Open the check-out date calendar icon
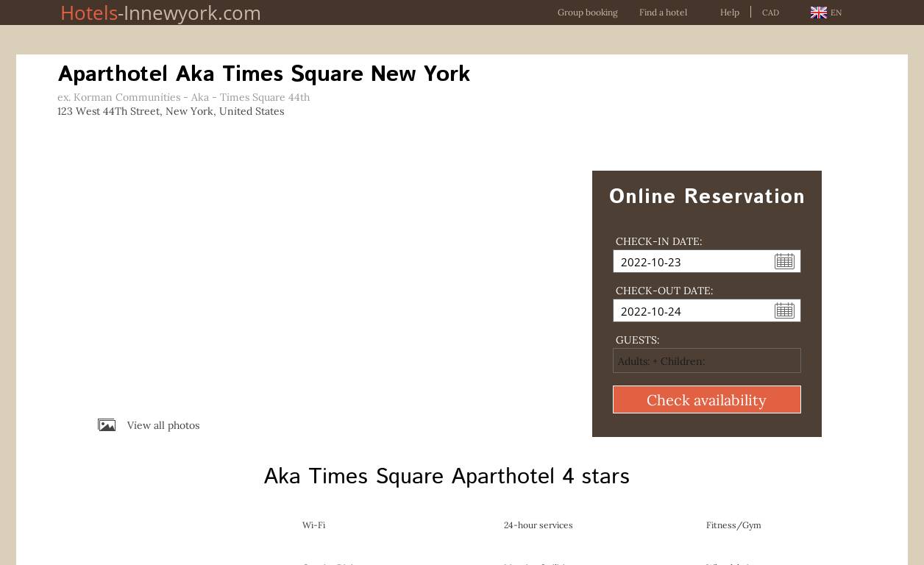 click(784, 310)
